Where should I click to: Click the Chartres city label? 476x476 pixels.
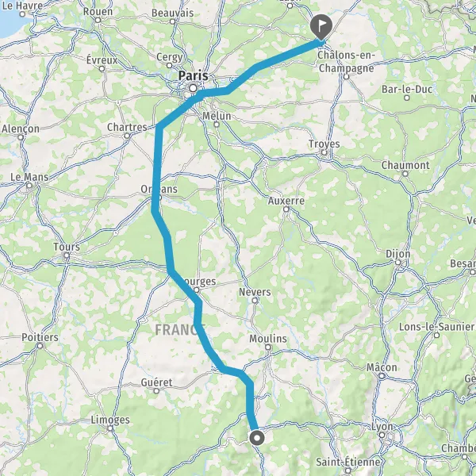pyautogui.click(x=127, y=127)
